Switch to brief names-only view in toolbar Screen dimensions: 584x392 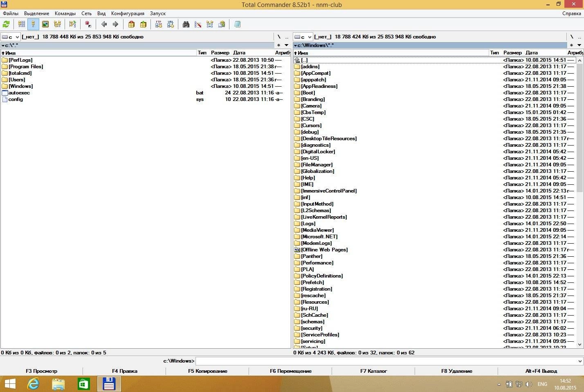(x=22, y=24)
